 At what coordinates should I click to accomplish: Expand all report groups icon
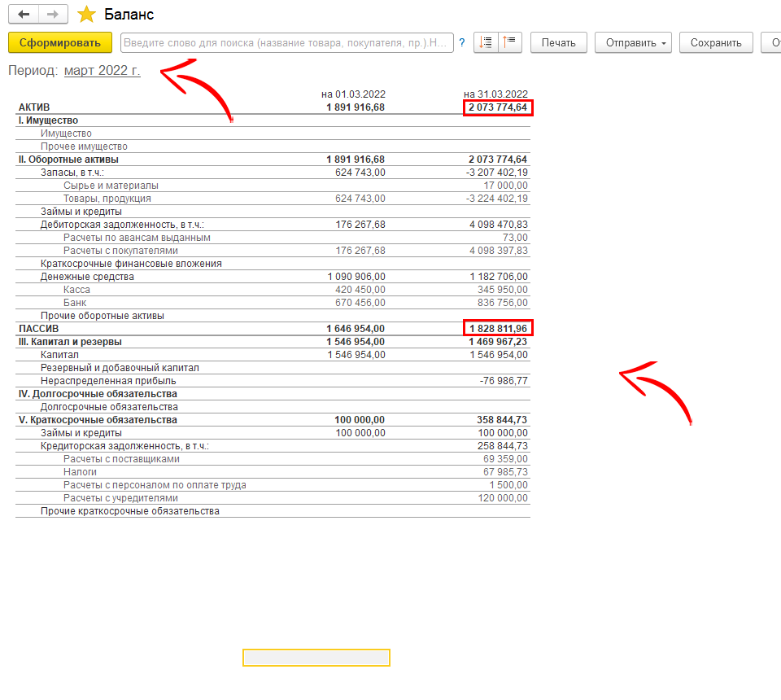(486, 43)
